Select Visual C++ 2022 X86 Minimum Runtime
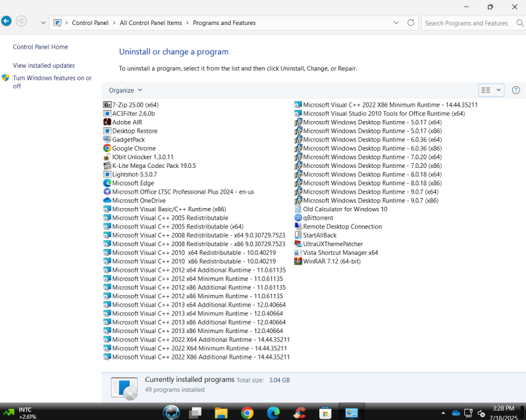This screenshot has width=526, height=420. tap(386, 105)
